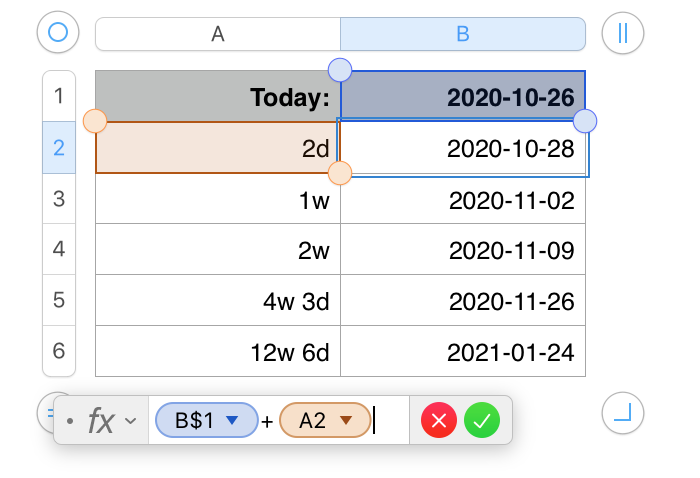The height and width of the screenshot is (478, 700).
Task: Open the B$1 reference dropdown arrow
Action: point(233,421)
